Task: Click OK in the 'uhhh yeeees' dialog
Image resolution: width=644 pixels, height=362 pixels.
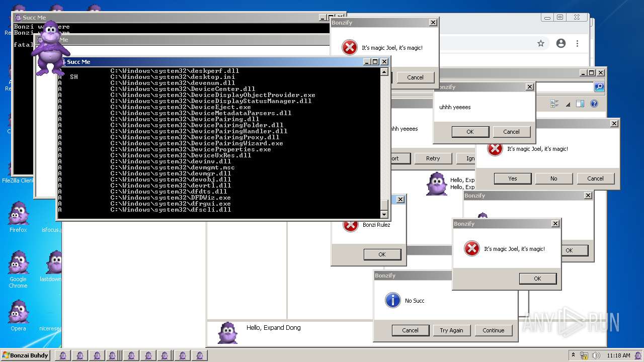Action: coord(470,132)
